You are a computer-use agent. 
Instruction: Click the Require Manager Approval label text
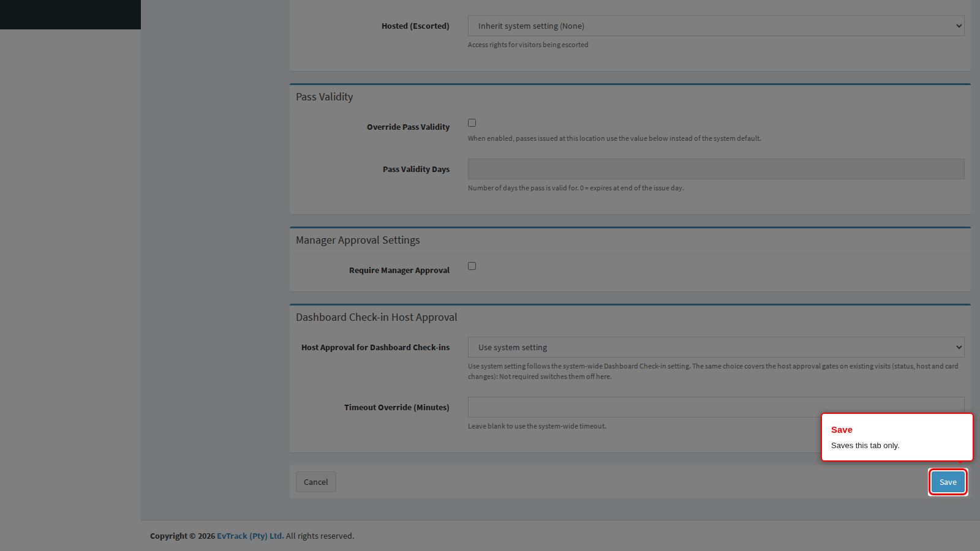(399, 271)
